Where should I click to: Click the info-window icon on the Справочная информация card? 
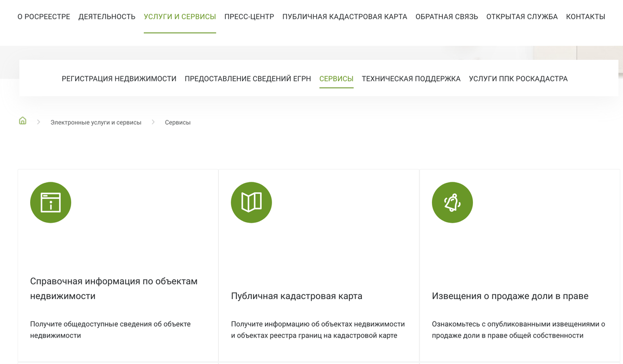[x=50, y=202]
